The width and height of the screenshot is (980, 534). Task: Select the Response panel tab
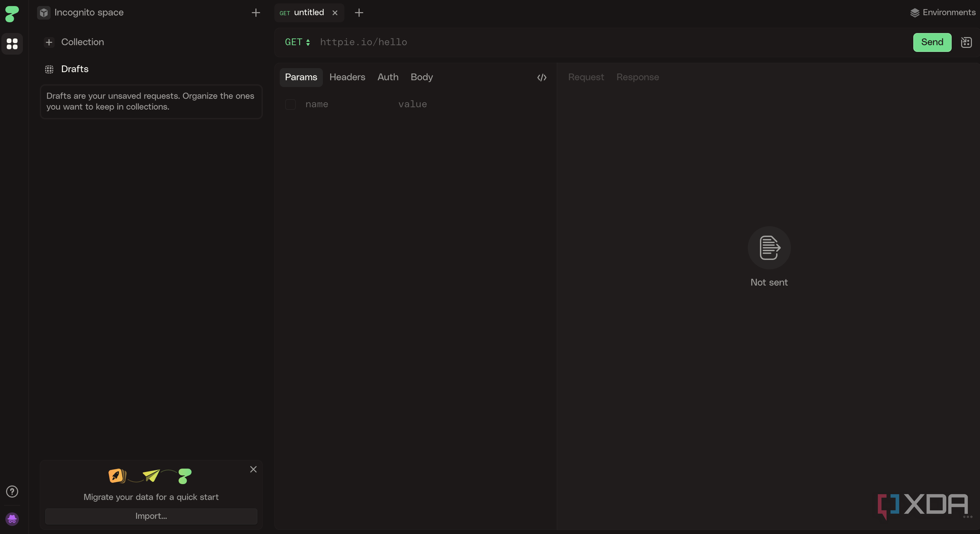[x=638, y=77]
